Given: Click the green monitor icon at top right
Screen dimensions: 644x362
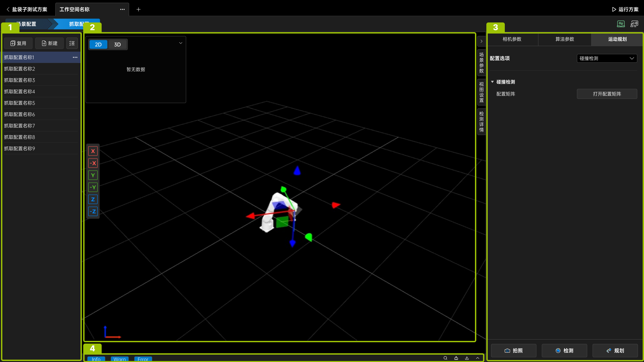Looking at the screenshot, I should pyautogui.click(x=621, y=24).
